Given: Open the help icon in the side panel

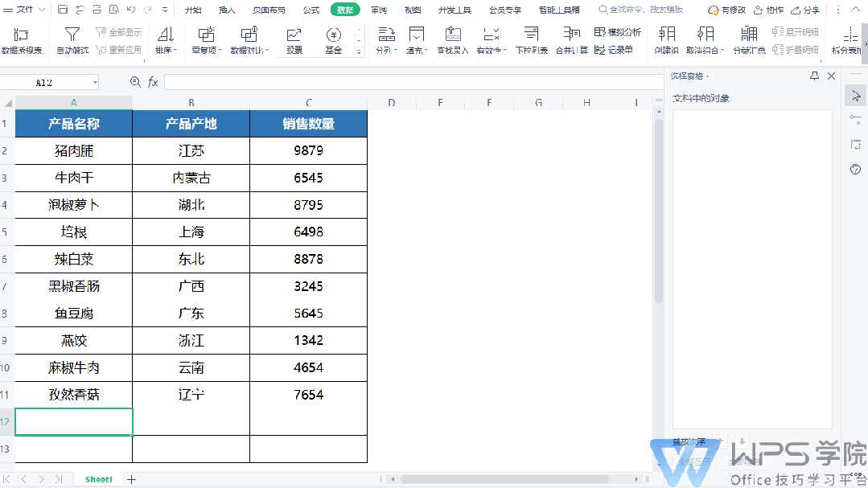Looking at the screenshot, I should pyautogui.click(x=856, y=170).
